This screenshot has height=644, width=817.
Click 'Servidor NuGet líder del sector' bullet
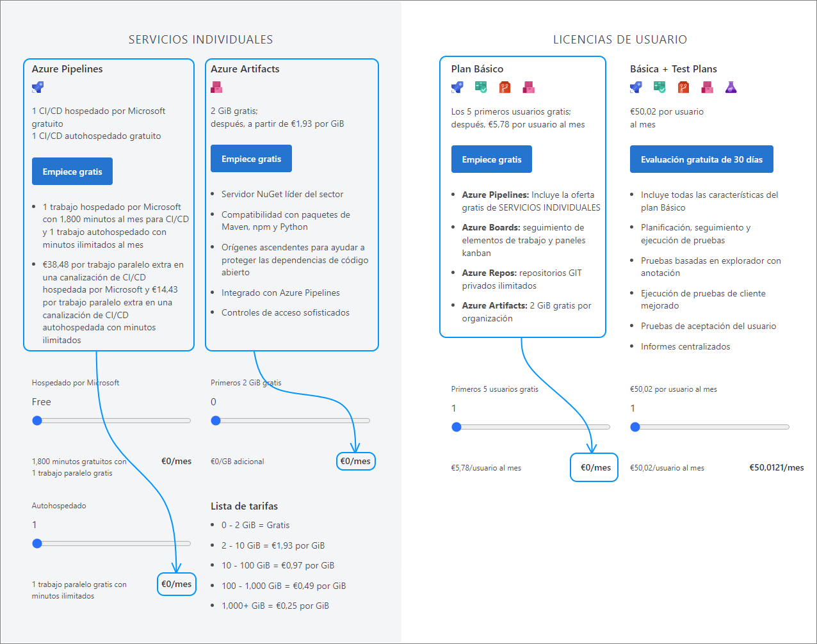(282, 194)
